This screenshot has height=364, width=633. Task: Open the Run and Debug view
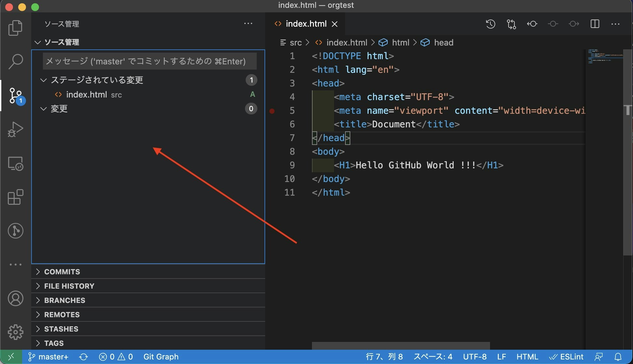[15, 129]
